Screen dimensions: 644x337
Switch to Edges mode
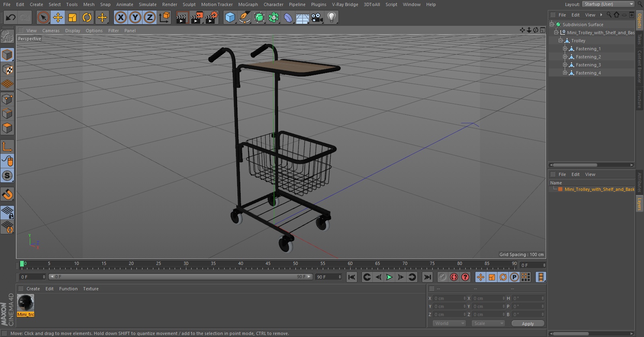[x=7, y=114]
